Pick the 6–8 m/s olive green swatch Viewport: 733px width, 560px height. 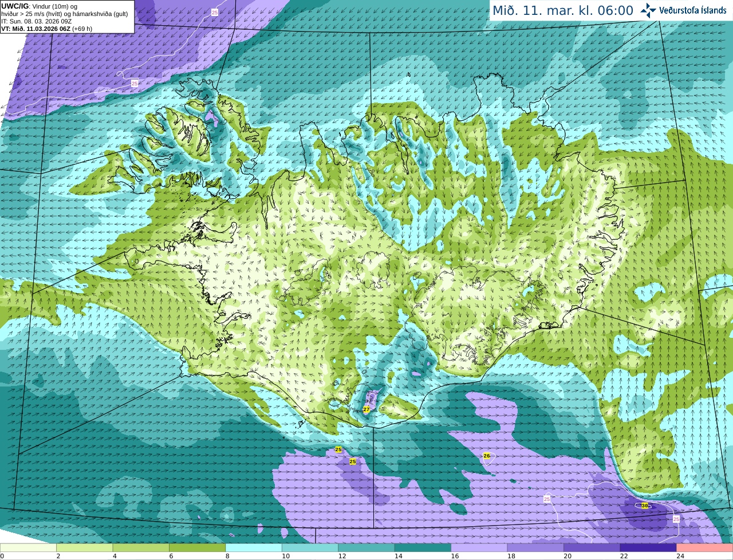pyautogui.click(x=197, y=547)
